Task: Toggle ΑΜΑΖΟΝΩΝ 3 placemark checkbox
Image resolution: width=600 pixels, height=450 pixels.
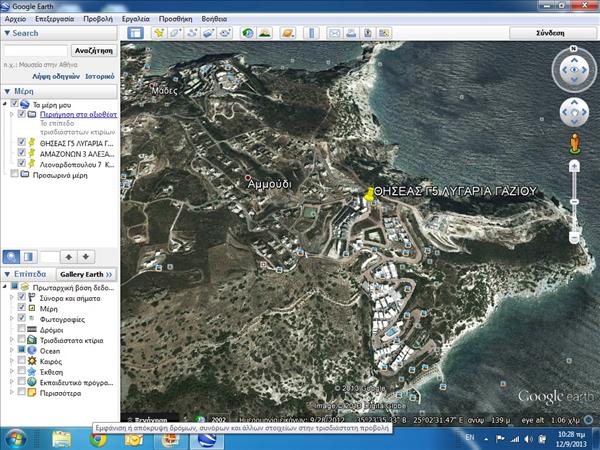Action: click(22, 153)
